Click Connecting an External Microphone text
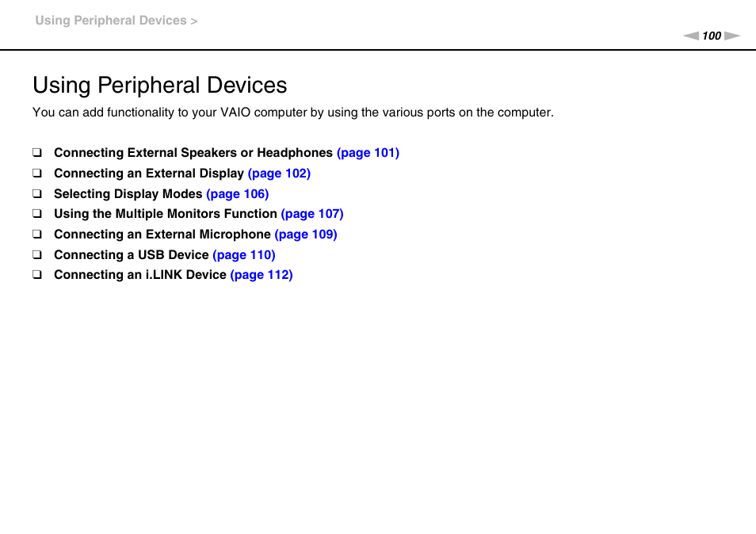This screenshot has width=756, height=534. coord(162,235)
